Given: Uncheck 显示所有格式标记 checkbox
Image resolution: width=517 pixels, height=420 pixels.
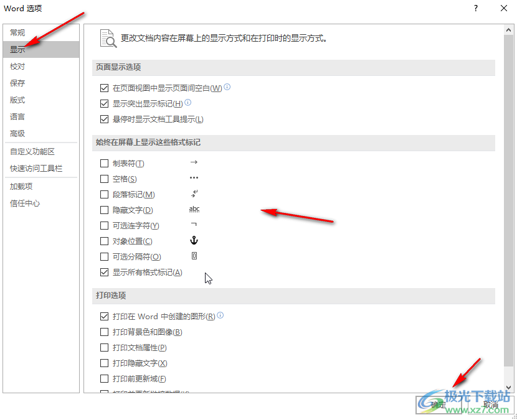Looking at the screenshot, I should point(104,273).
